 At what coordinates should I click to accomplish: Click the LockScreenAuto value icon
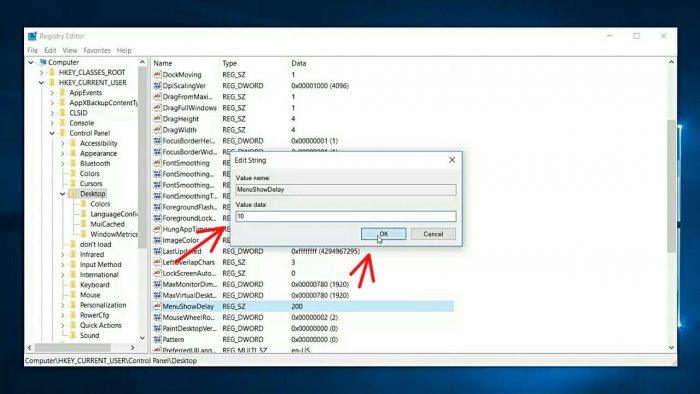tap(157, 273)
